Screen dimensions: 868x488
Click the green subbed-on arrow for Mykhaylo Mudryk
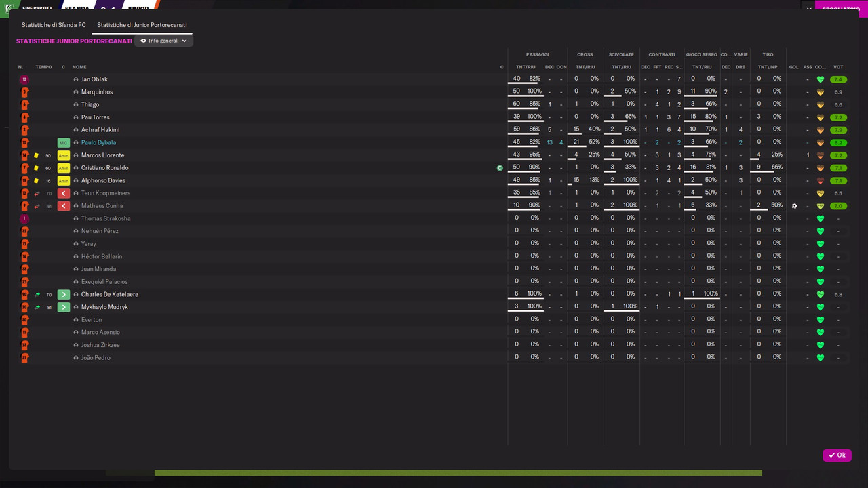[64, 307]
